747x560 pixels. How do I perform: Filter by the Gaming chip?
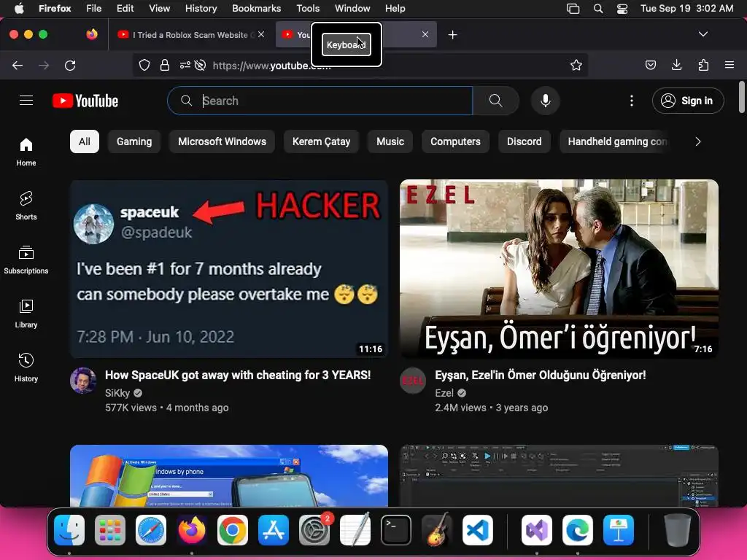click(x=134, y=141)
